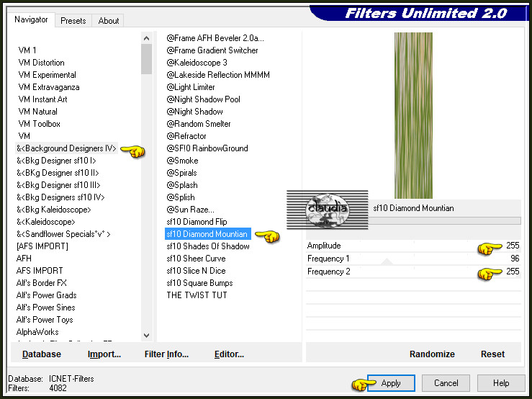Viewport: 532px width, 399px height.
Task: Select [AFS IMPORT] category
Action: (x=42, y=246)
